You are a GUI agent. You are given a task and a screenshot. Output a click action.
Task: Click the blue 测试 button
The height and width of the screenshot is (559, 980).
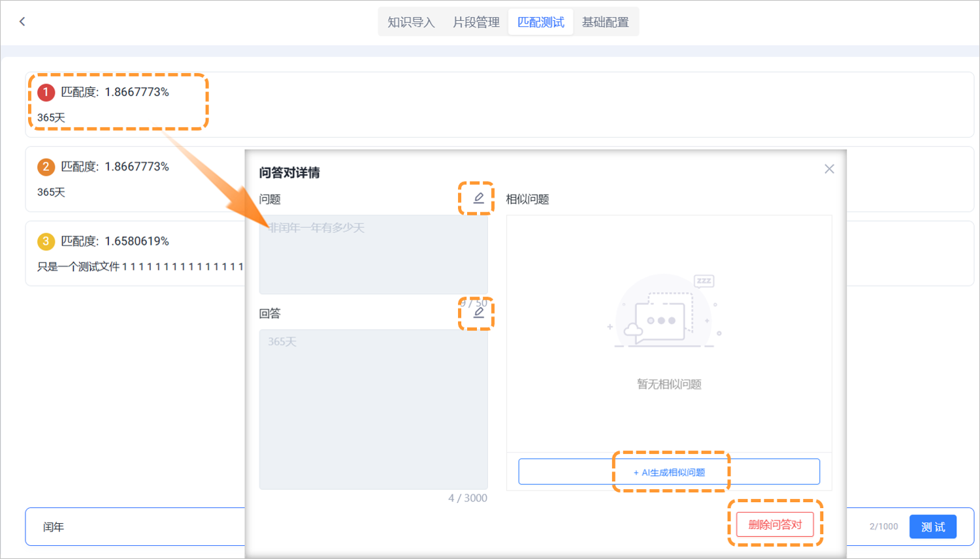coord(932,527)
